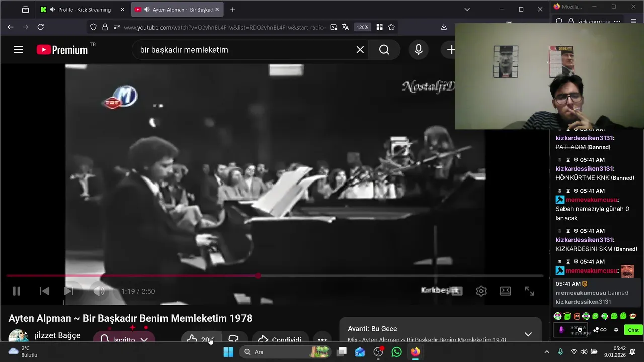
Task: Open İzzet Bağçe channel avatar
Action: (18, 336)
